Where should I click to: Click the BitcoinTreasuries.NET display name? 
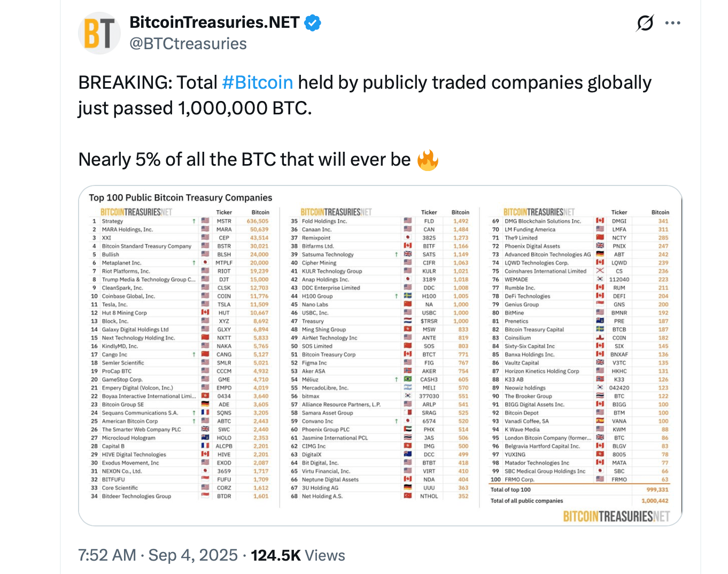coord(213,22)
